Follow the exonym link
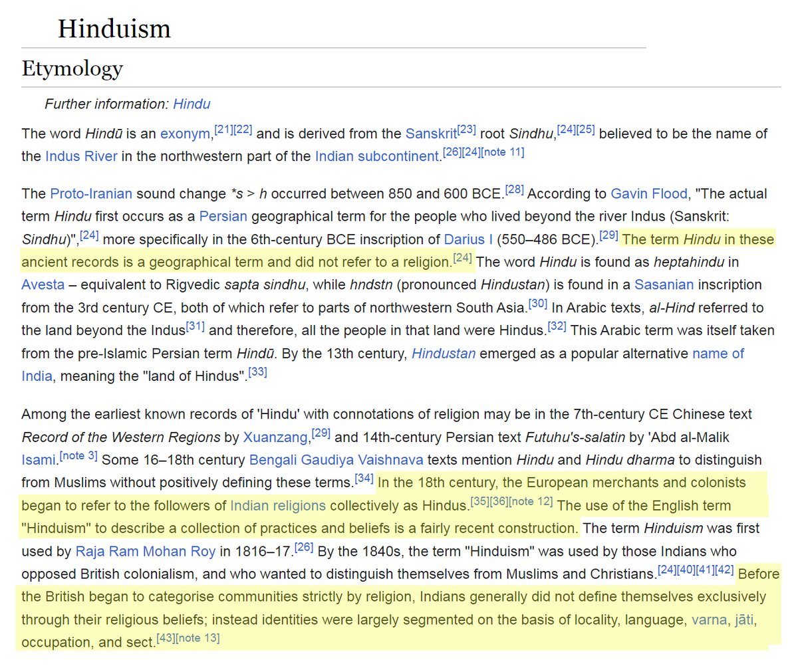Viewport: 798px width, 672px height. 185,134
